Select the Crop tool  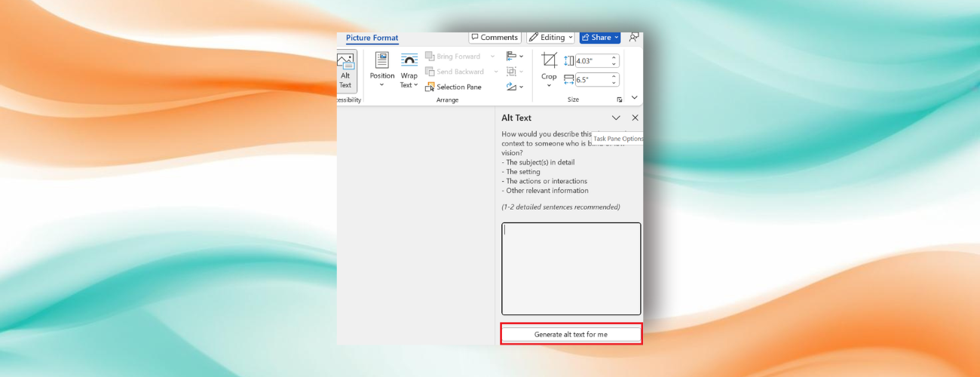tap(549, 68)
